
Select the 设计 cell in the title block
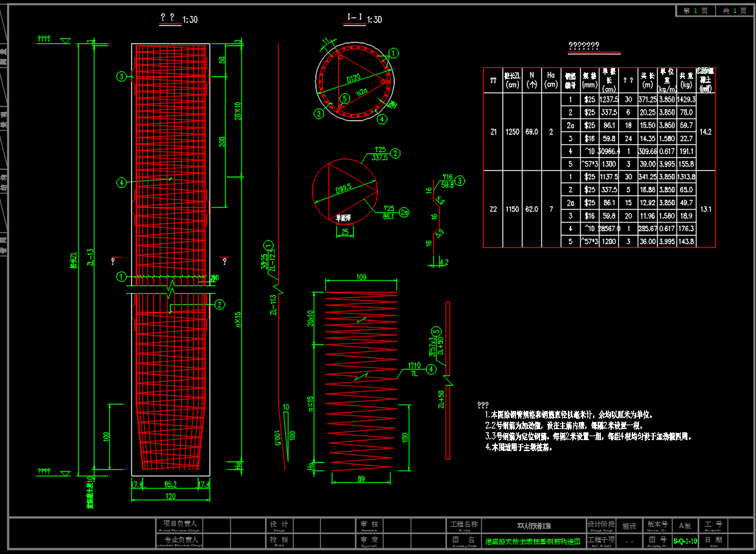[279, 524]
